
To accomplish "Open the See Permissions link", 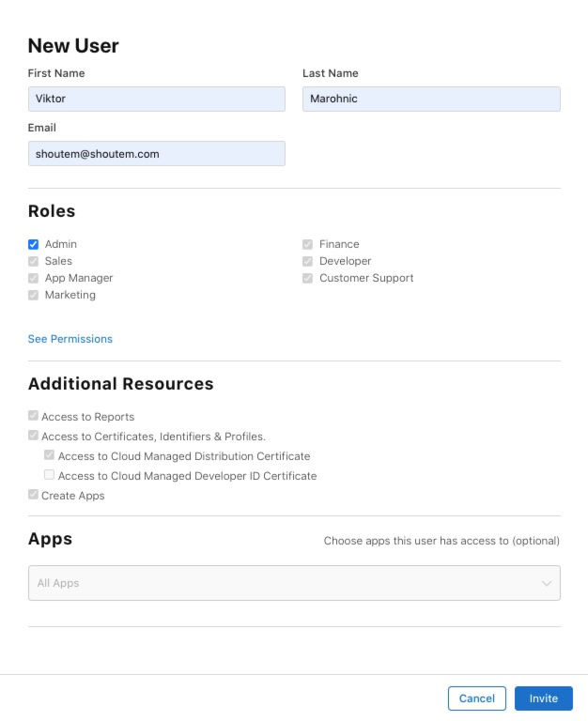I will [x=70, y=339].
